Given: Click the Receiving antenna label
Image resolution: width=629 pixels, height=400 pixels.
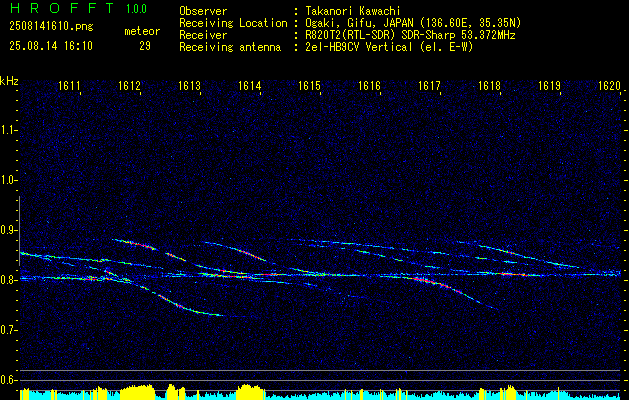Looking at the screenshot, I should (230, 47).
